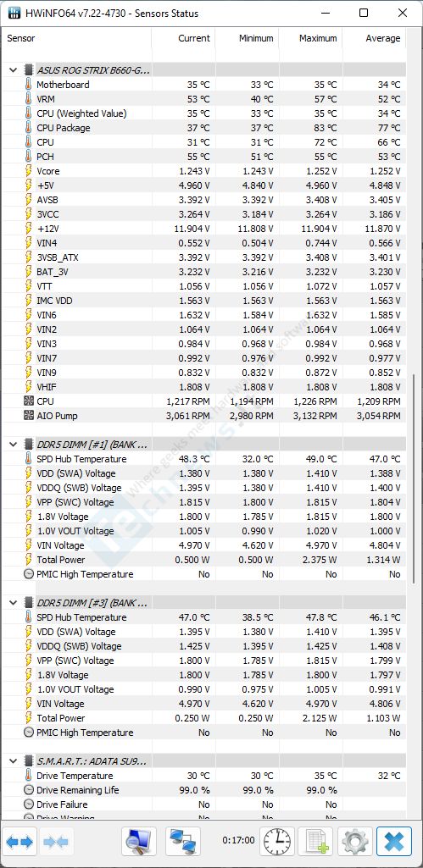This screenshot has width=423, height=868.
Task: Click the chip icon of DDR5 DIMM [#1] group
Action: (28, 444)
